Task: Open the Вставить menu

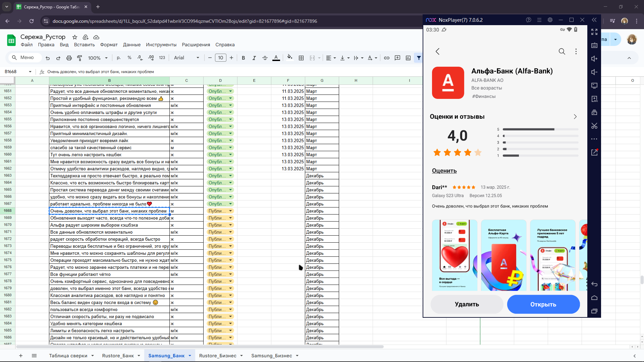Action: (x=84, y=45)
